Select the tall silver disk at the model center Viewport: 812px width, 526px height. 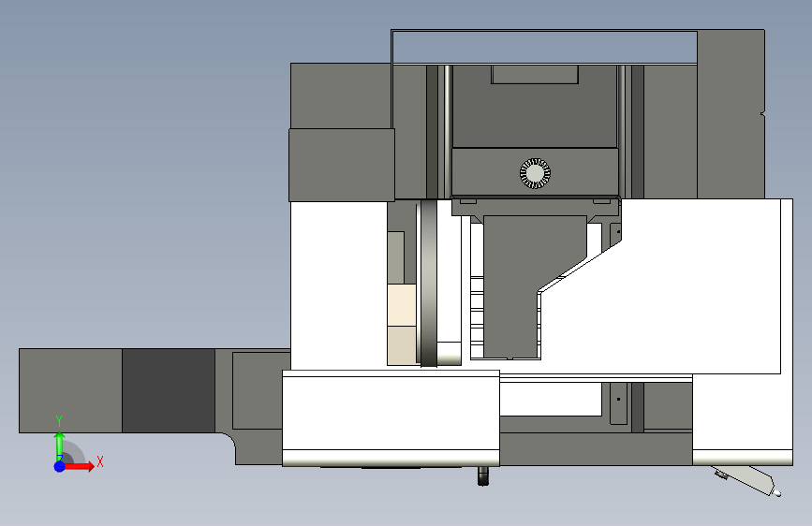[x=429, y=284]
